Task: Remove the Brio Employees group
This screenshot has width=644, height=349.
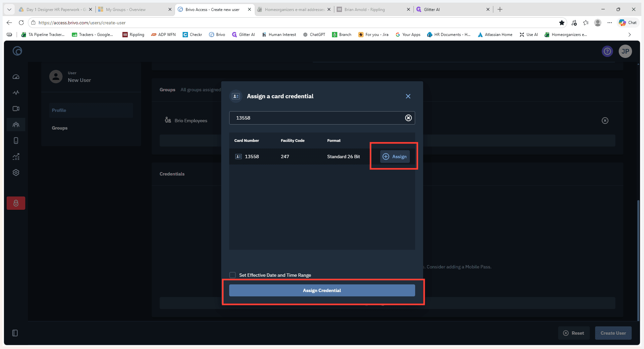Action: [605, 121]
